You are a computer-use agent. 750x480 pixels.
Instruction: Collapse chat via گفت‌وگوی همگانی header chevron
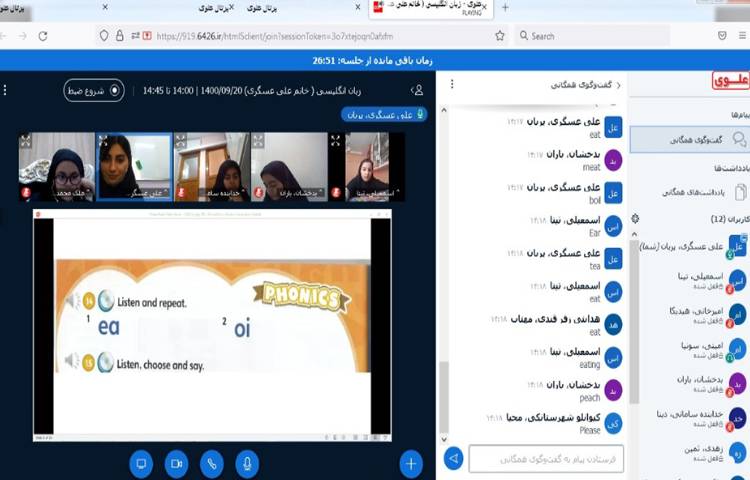point(585,85)
